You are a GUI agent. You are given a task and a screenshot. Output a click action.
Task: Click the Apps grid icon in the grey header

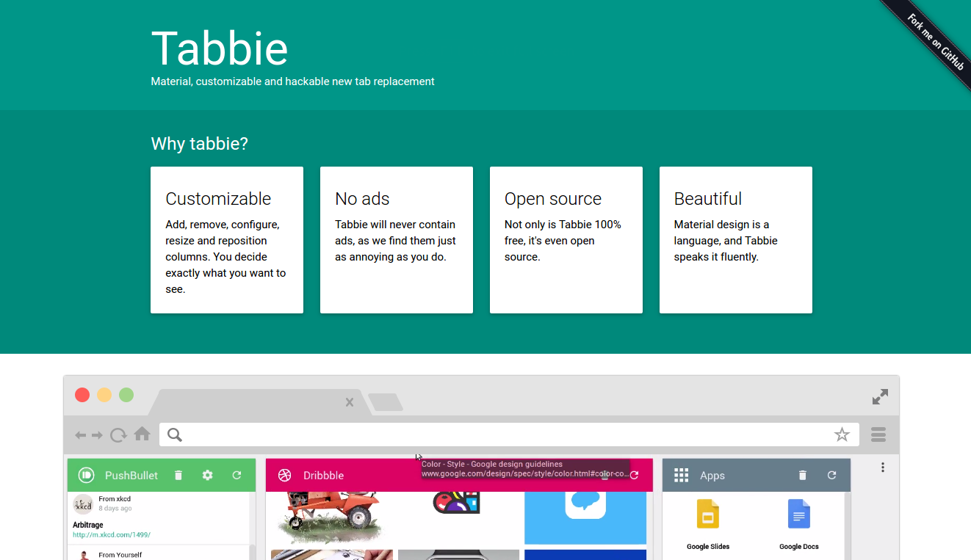(x=682, y=476)
